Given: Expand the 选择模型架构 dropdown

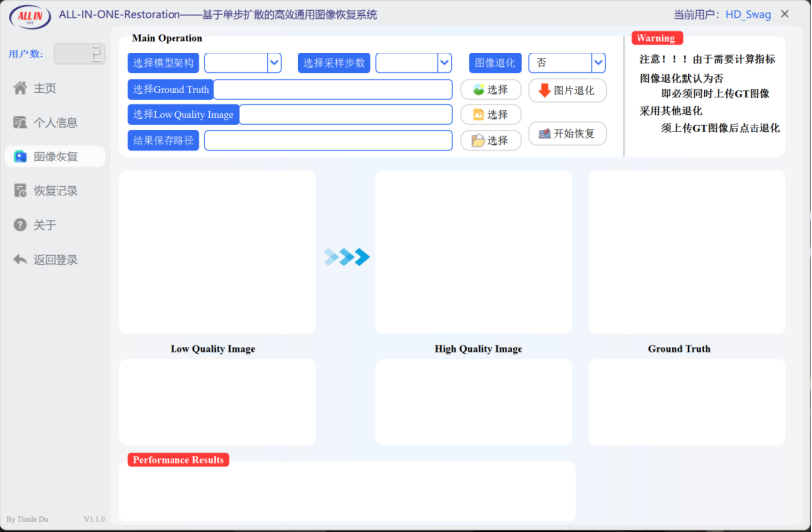Looking at the screenshot, I should 243,63.
